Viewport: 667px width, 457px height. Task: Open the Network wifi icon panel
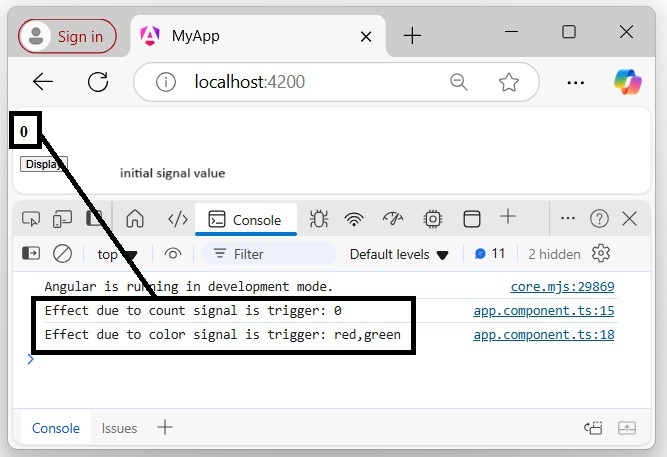[x=354, y=219]
